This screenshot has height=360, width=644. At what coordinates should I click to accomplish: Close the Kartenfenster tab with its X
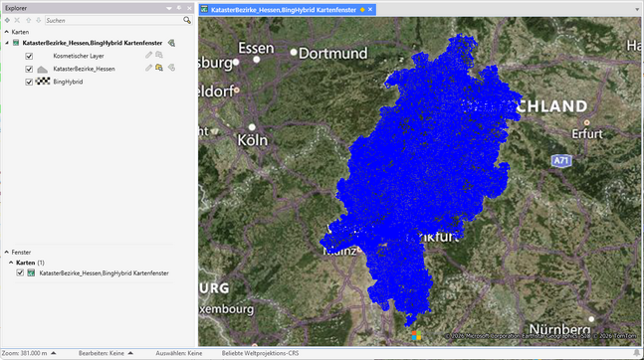click(370, 9)
